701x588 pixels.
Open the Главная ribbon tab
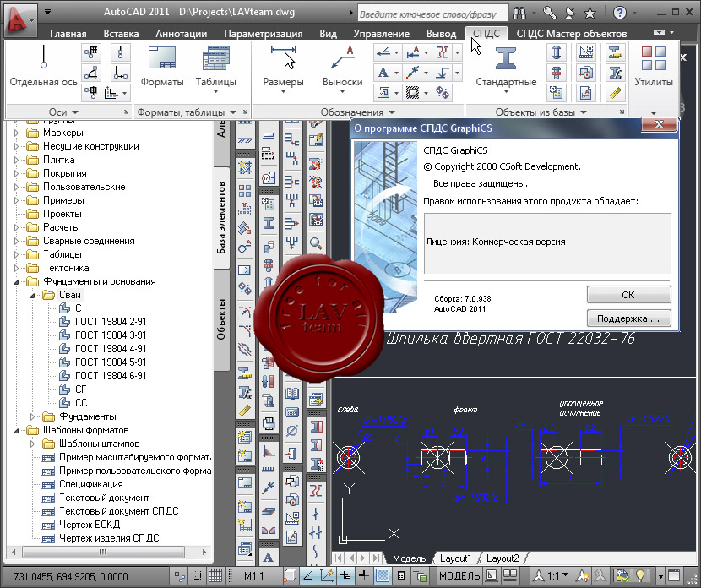tap(68, 34)
